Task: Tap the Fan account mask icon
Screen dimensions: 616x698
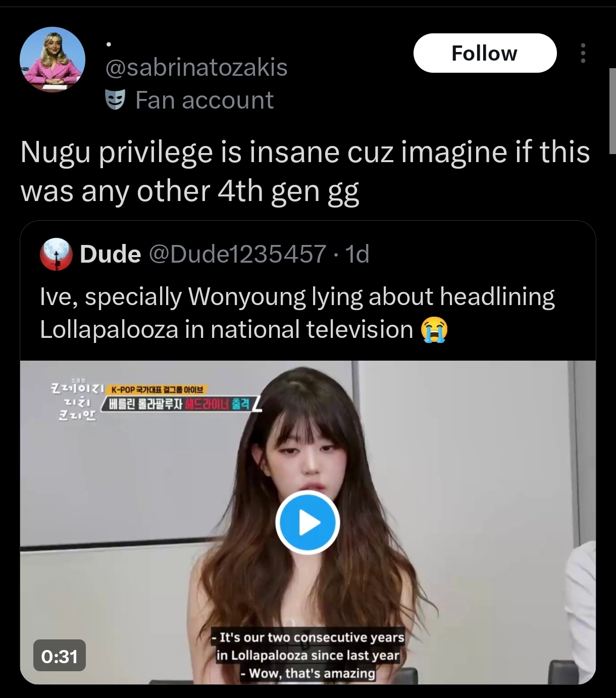Action: tap(115, 100)
